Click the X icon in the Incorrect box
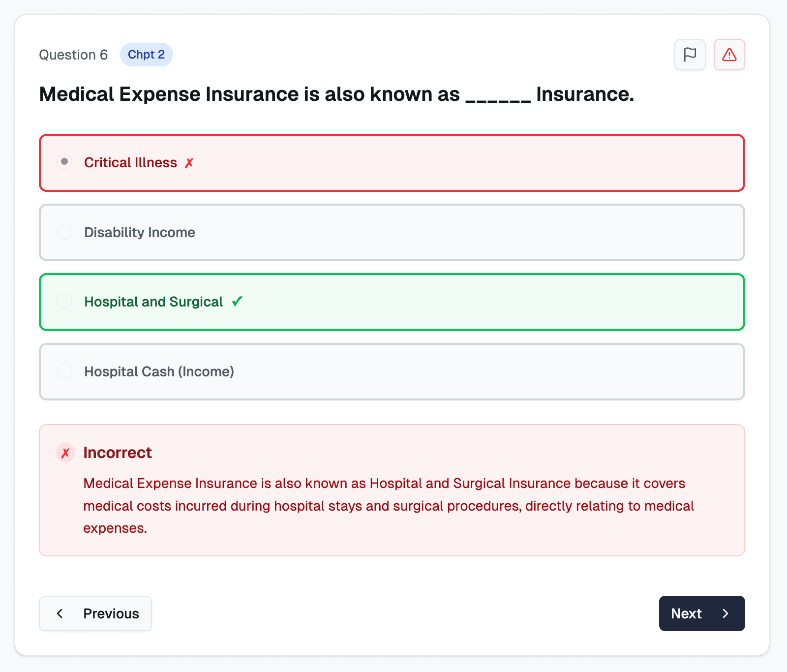Screen dimensions: 787x672 [x=65, y=453]
